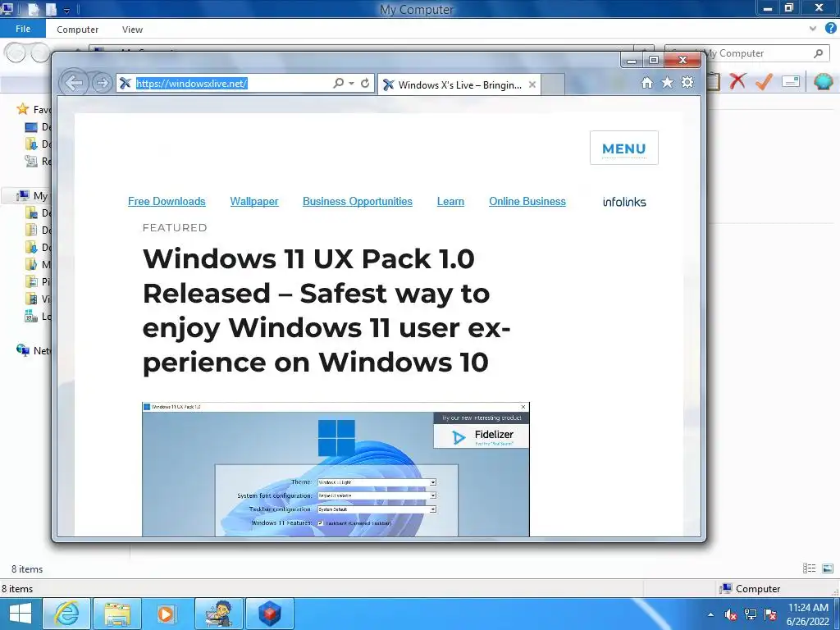Click the red X delete icon in the Explorer toolbar
840x630 pixels.
point(737,81)
